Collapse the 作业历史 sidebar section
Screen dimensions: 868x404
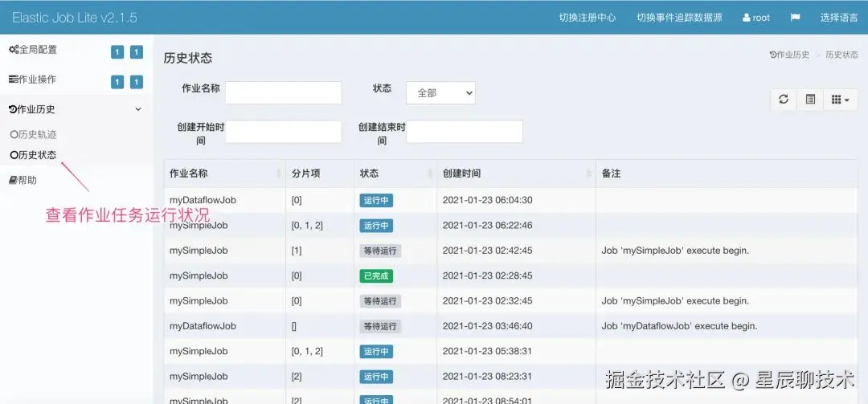tap(76, 109)
